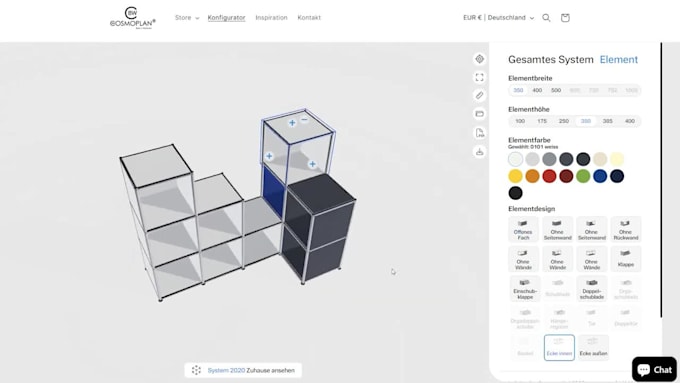The height and width of the screenshot is (383, 680).
Task: Toggle fullscreen view icon
Action: point(479,77)
